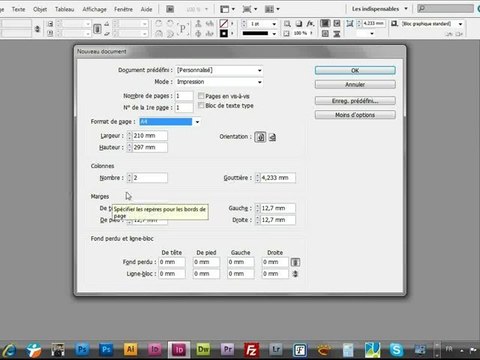Open the Mode dropdown showing Impression
This screenshot has width=480, height=360.
coord(219,82)
